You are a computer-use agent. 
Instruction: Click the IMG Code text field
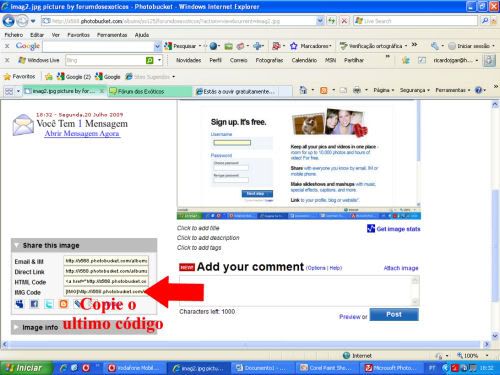point(106,292)
